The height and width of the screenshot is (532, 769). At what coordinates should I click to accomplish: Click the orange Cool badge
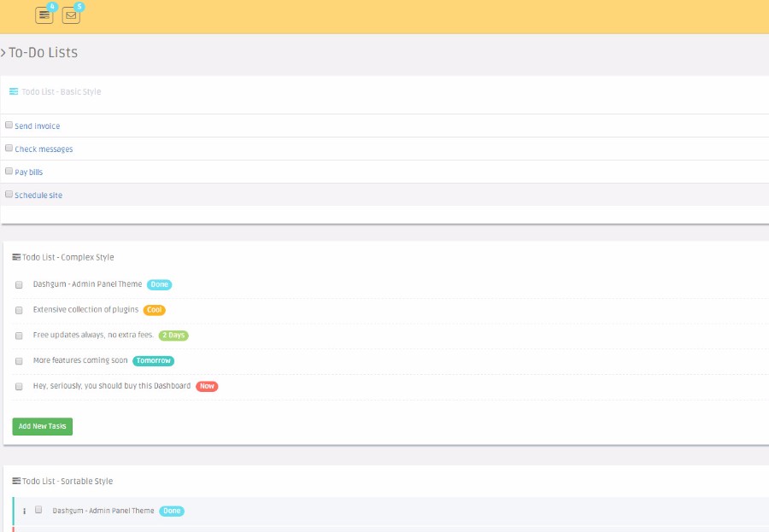tap(155, 310)
